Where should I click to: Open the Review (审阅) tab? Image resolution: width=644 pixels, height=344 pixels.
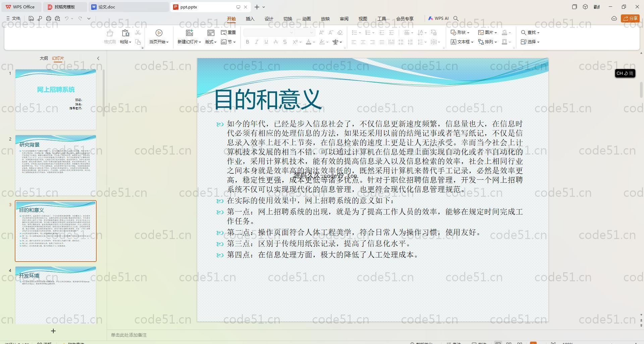tap(344, 19)
